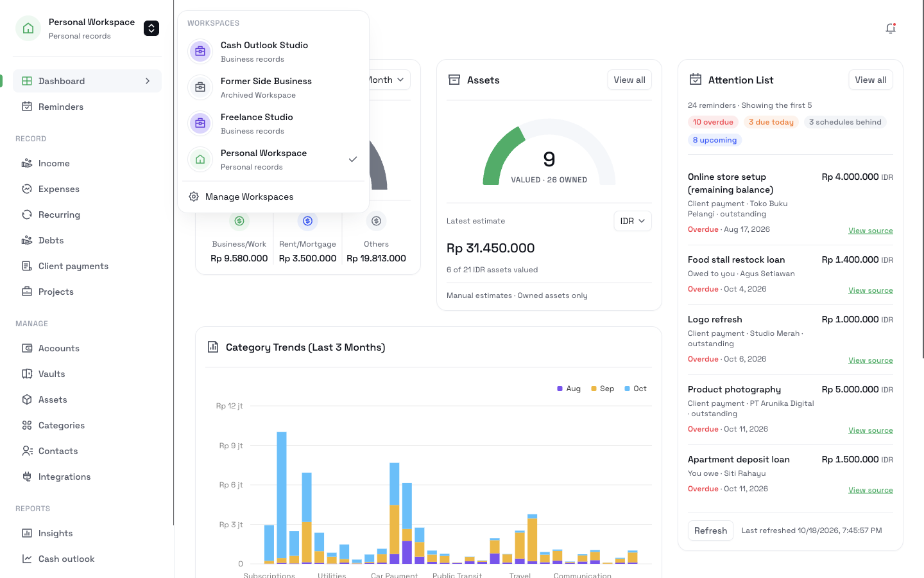Click View source for Product photography
Viewport: 924px width, 578px height.
tap(871, 430)
